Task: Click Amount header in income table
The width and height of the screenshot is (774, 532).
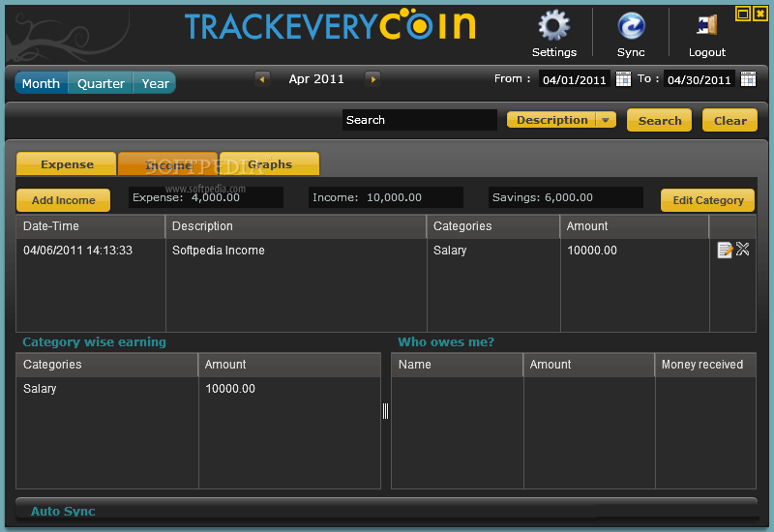Action: click(x=635, y=226)
